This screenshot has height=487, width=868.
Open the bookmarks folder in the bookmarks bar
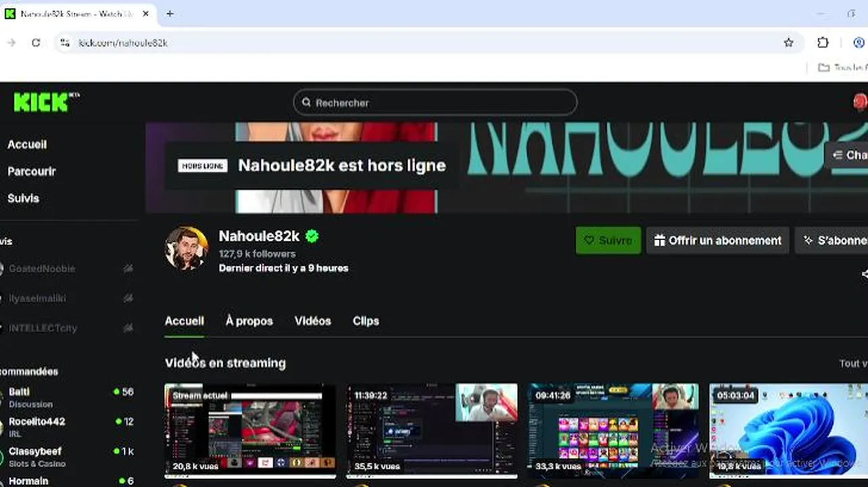click(842, 68)
